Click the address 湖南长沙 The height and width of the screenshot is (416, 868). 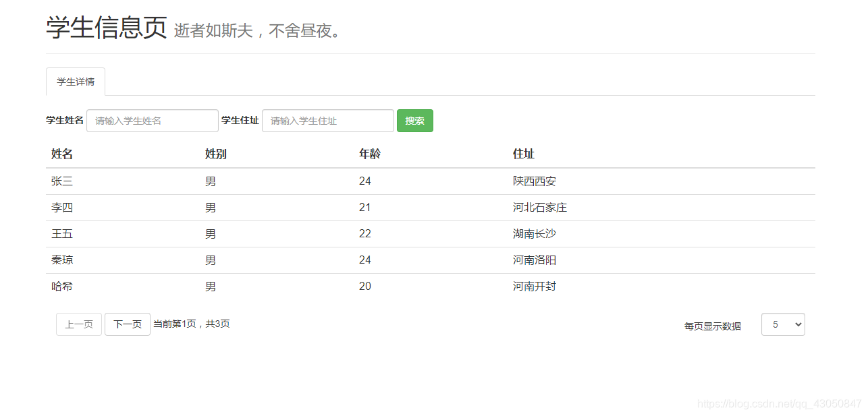[535, 234]
